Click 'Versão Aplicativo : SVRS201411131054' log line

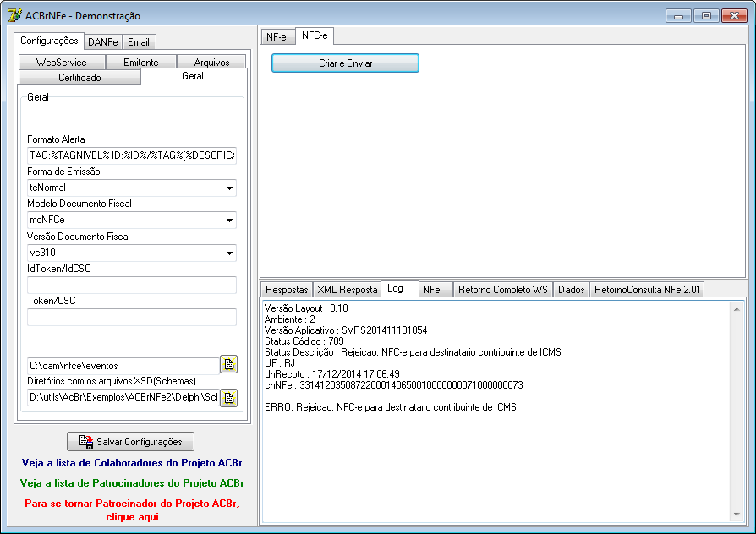[x=346, y=330]
